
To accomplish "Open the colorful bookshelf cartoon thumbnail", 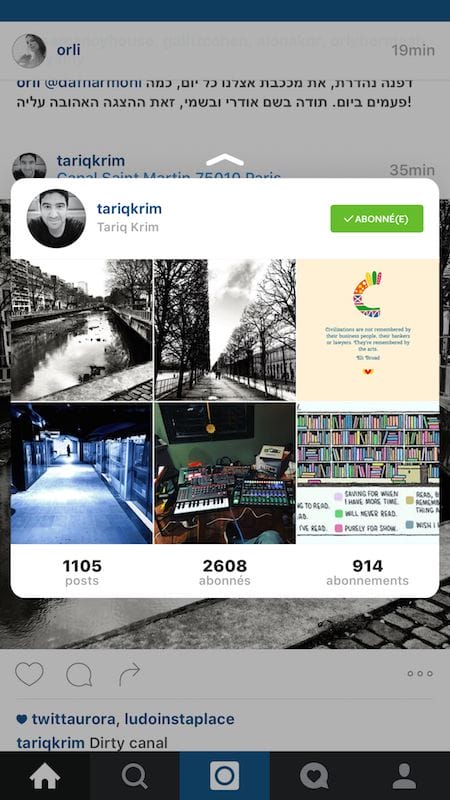I will 368,473.
